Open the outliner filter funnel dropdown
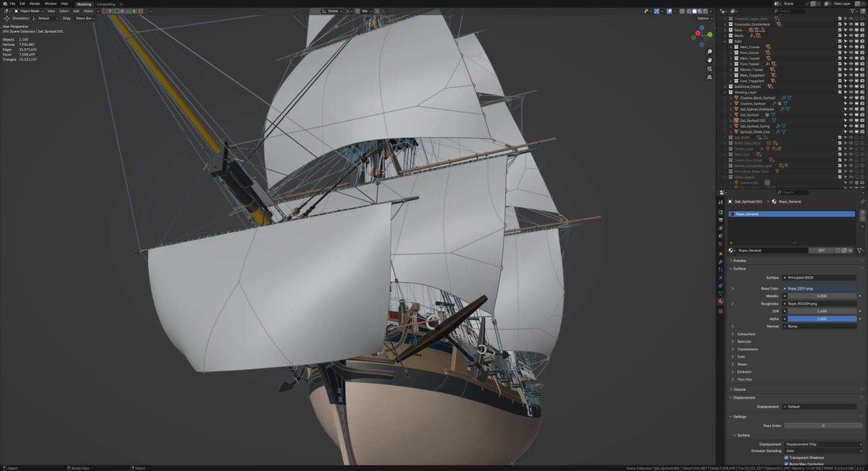868x471 pixels. pyautogui.click(x=855, y=11)
